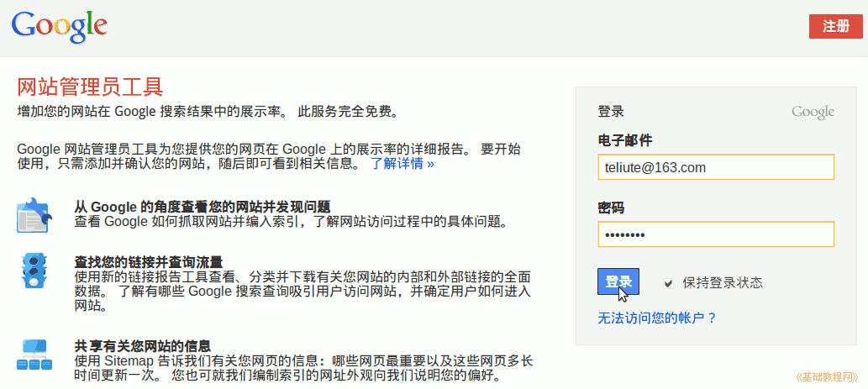The width and height of the screenshot is (868, 389).
Task: Select the 共享有关您网站的信息 heading
Action: coord(142,345)
